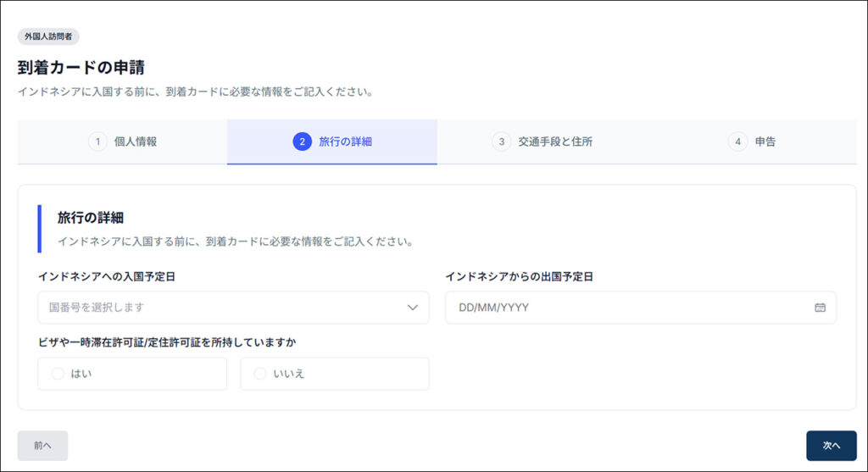Viewport: 868px width, 472px height.
Task: Select the はい radio option
Action: click(131, 374)
